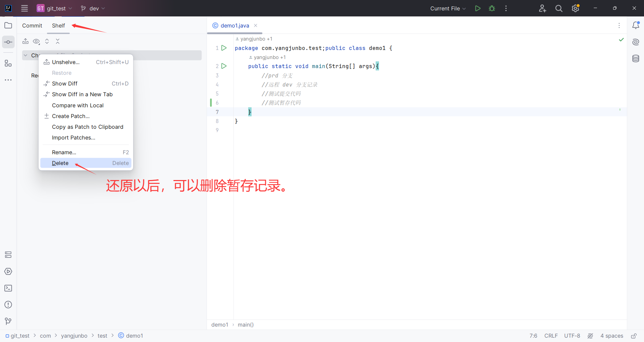Toggle the view options eye in Shelf toolbar

(x=36, y=41)
